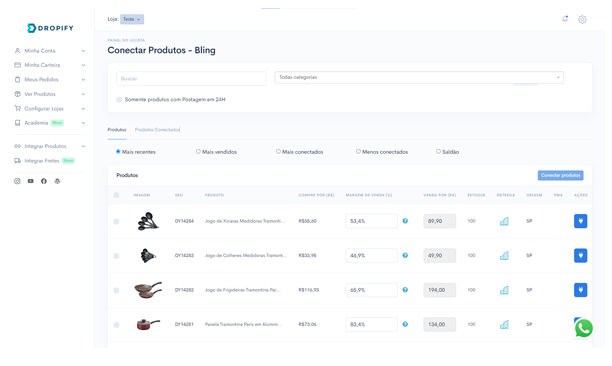Screen dimensions: 612x366
Task: Open the WhatsApp chat bubble
Action: tap(584, 328)
